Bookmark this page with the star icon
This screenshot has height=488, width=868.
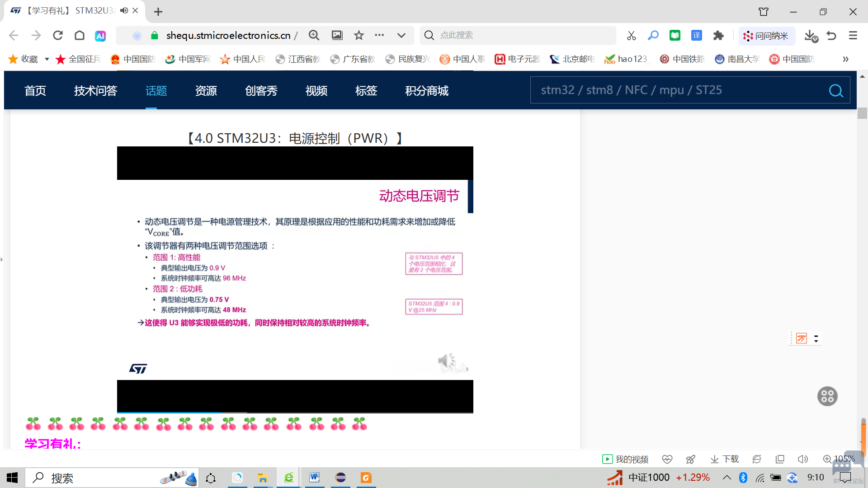[x=359, y=35]
